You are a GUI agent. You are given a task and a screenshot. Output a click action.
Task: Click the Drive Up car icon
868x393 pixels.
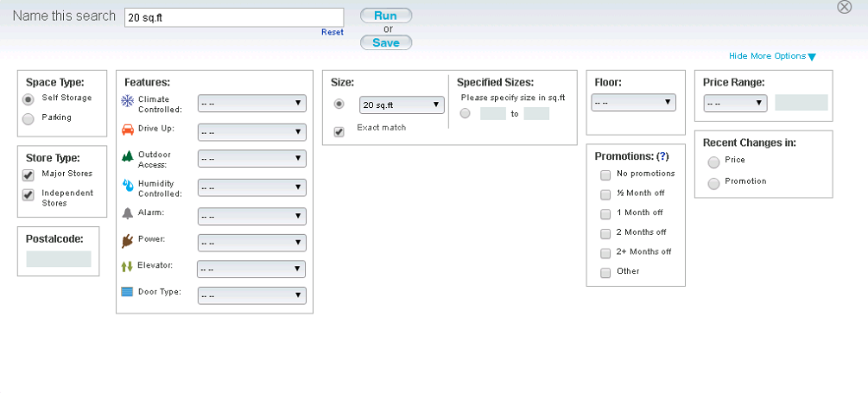pos(128,130)
